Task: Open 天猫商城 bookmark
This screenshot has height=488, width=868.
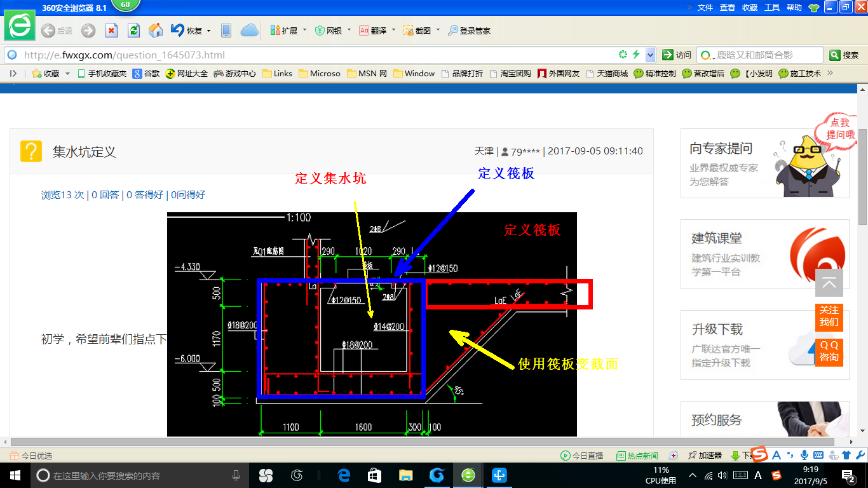Action: click(607, 74)
